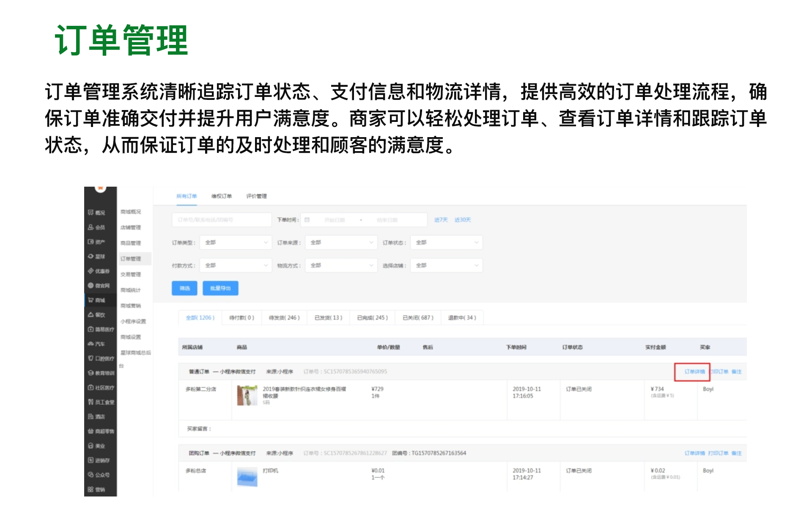Screen dimensions: 812x513
Task: Click the order number search input field
Action: [222, 220]
